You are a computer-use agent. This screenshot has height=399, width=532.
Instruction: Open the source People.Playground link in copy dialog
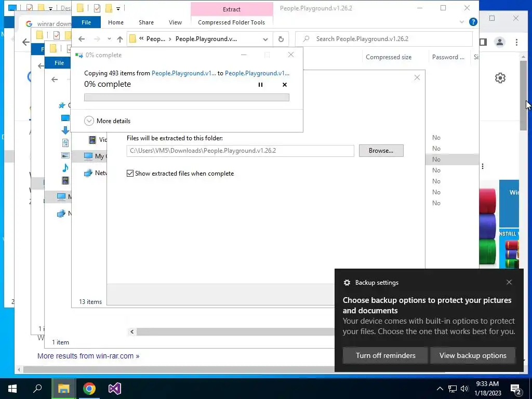[x=183, y=73]
